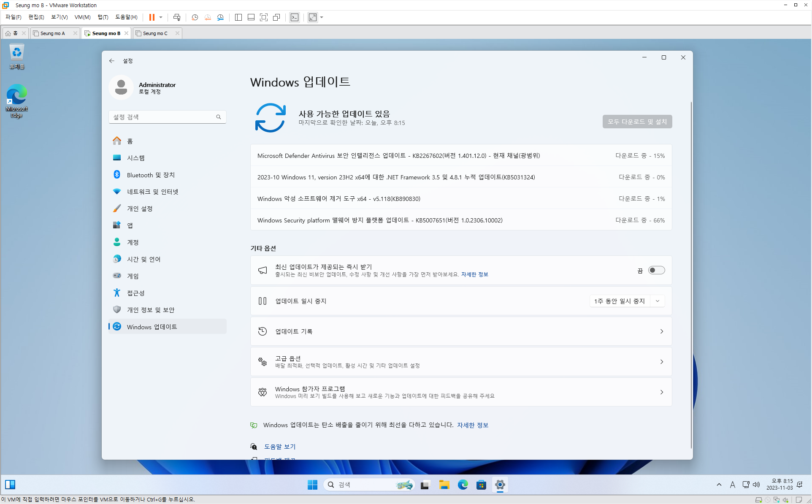Expand pause updates duration dropdown
This screenshot has height=504, width=812.
point(657,301)
